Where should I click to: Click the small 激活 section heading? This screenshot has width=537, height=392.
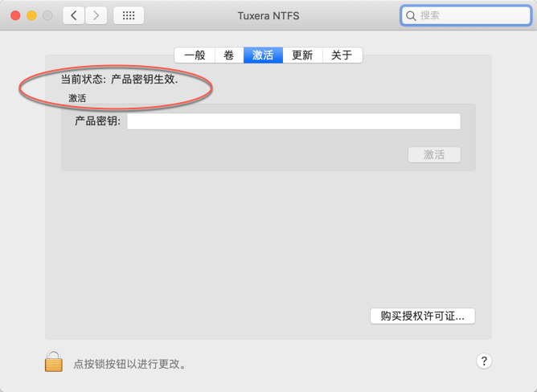pos(77,98)
